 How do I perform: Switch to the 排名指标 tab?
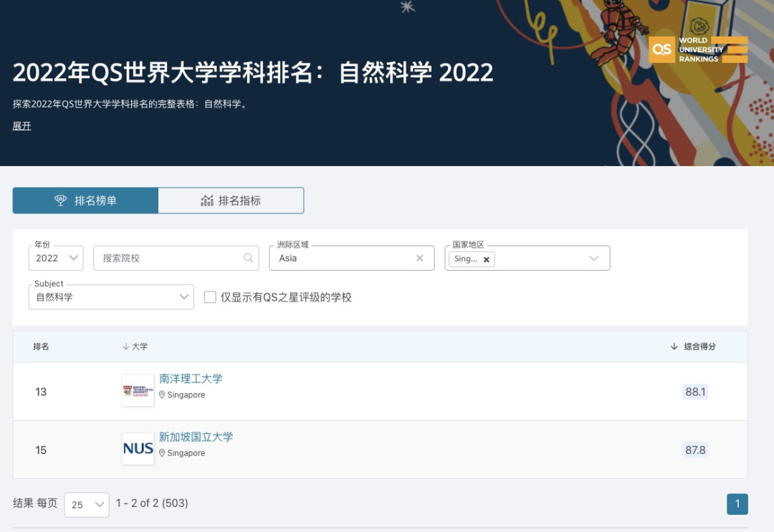[231, 200]
